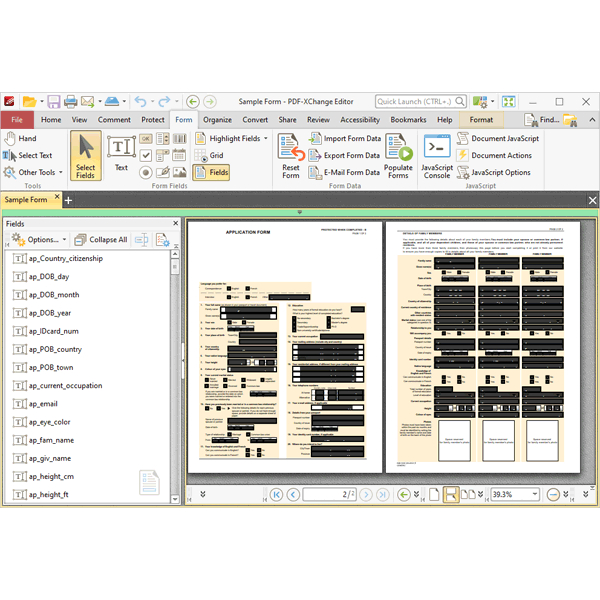This screenshot has width=600, height=600.
Task: Go to the first page
Action: [275, 494]
